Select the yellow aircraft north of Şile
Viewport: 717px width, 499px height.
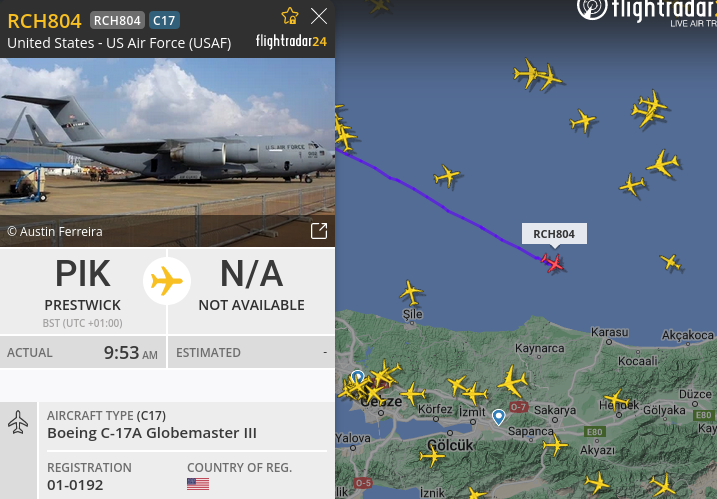[x=411, y=292]
